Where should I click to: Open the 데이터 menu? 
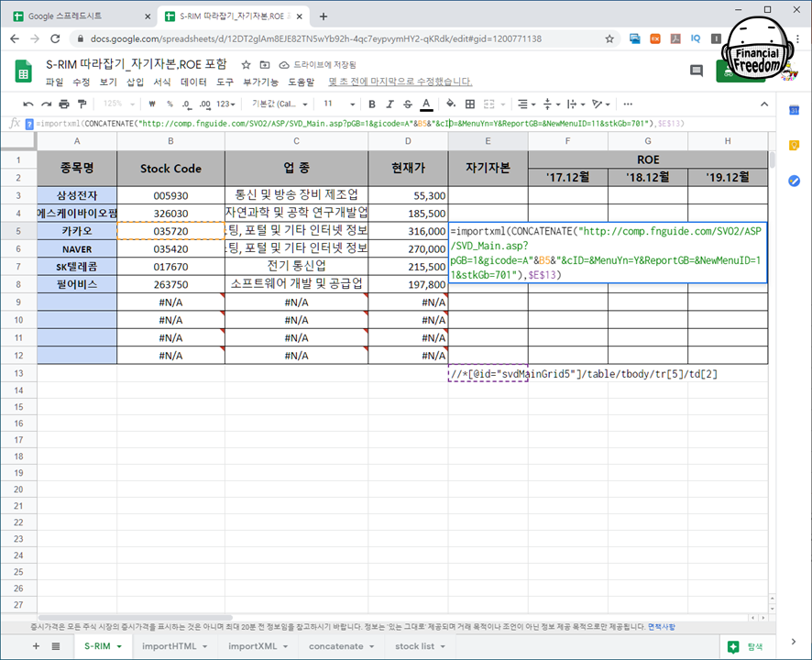(193, 82)
